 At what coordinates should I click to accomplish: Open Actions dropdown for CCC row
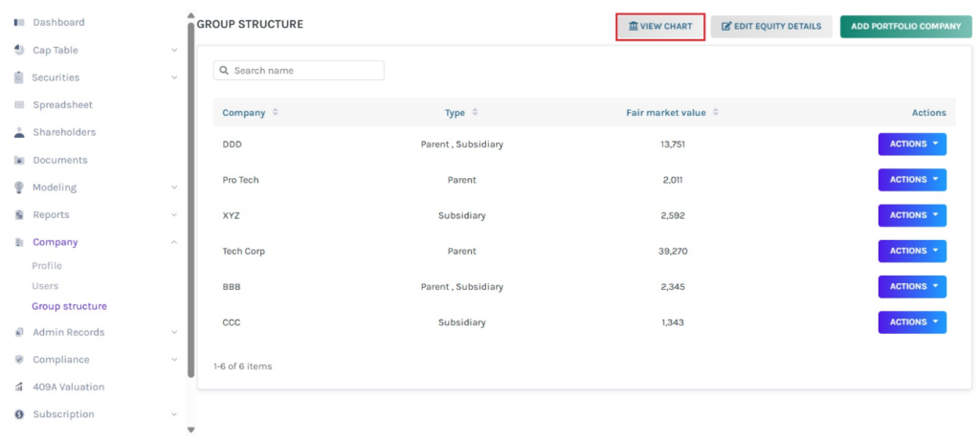point(911,322)
